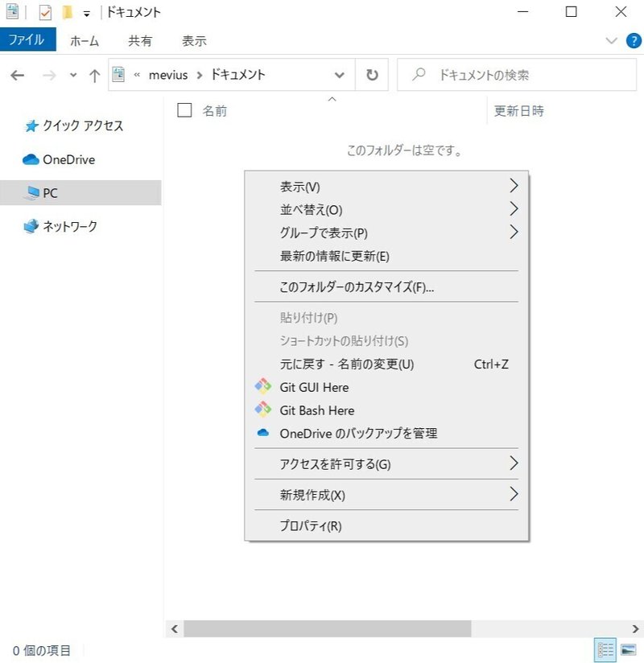Image resolution: width=644 pixels, height=663 pixels.
Task: Switch to the 共有 ribbon tab
Action: pyautogui.click(x=140, y=40)
